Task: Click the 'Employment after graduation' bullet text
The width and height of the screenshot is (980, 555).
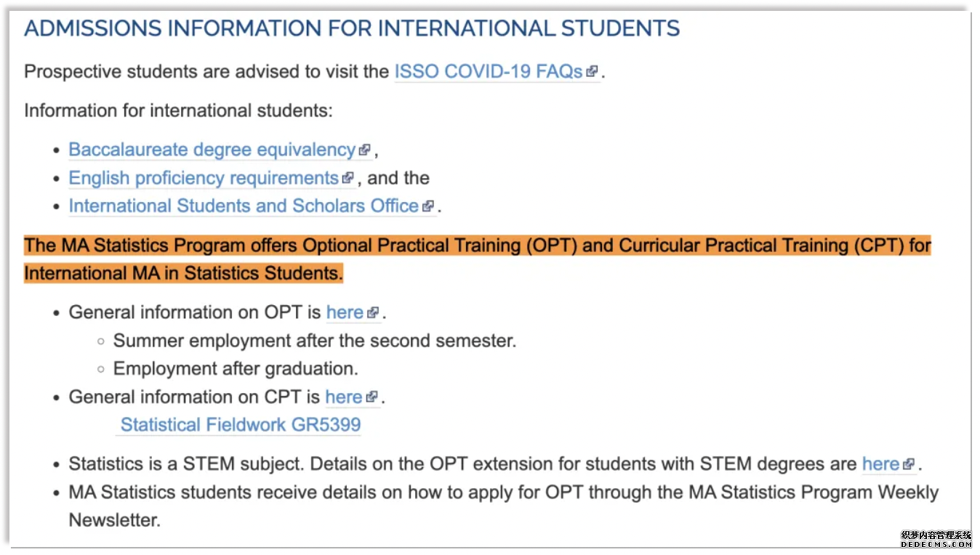Action: click(236, 369)
